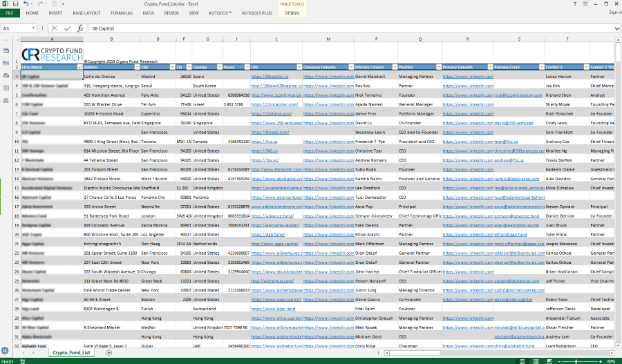
Task: Switch to the INSERT ribbon tab
Action: (55, 13)
